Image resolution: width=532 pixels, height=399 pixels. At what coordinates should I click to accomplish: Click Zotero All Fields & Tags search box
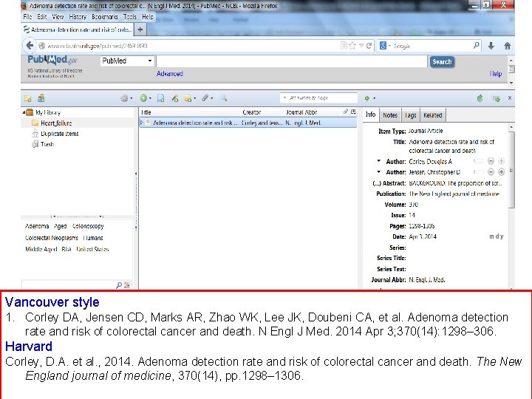(x=318, y=98)
